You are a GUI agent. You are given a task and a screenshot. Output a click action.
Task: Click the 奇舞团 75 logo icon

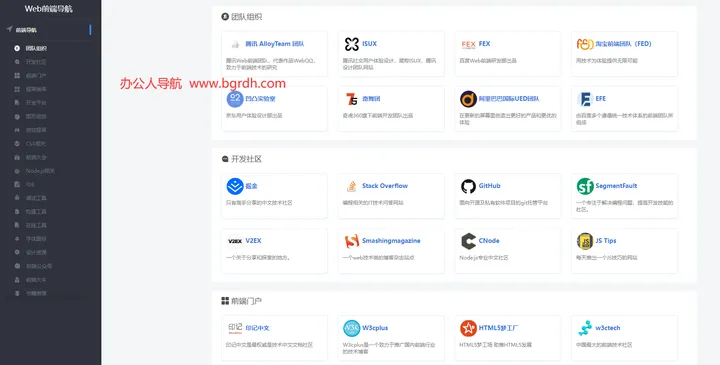tap(352, 99)
